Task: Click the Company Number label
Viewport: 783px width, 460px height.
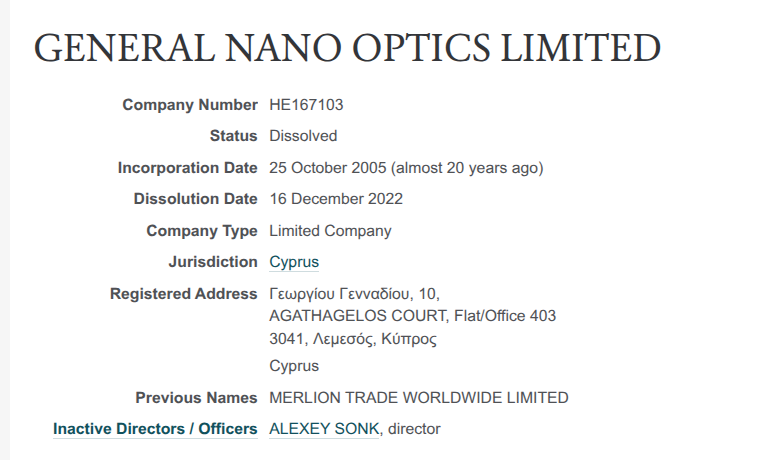Action: 190,104
